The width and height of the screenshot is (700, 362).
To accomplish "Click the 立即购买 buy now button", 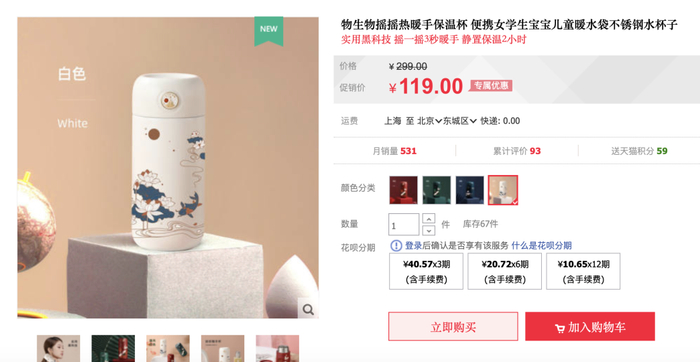I will (x=453, y=327).
